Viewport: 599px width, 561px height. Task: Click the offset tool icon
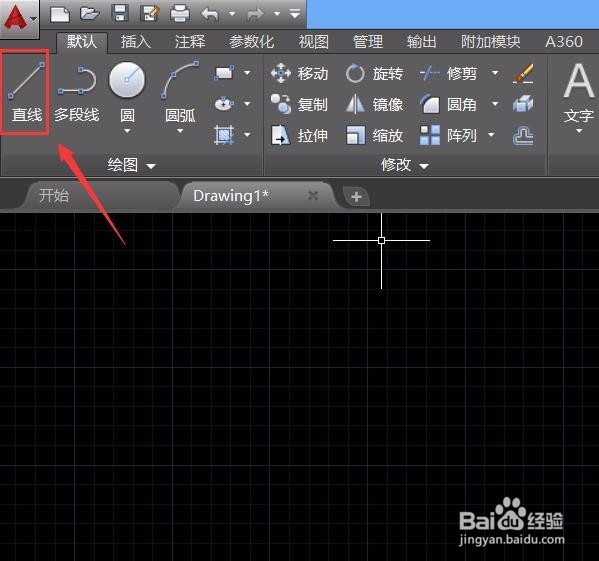tap(523, 136)
